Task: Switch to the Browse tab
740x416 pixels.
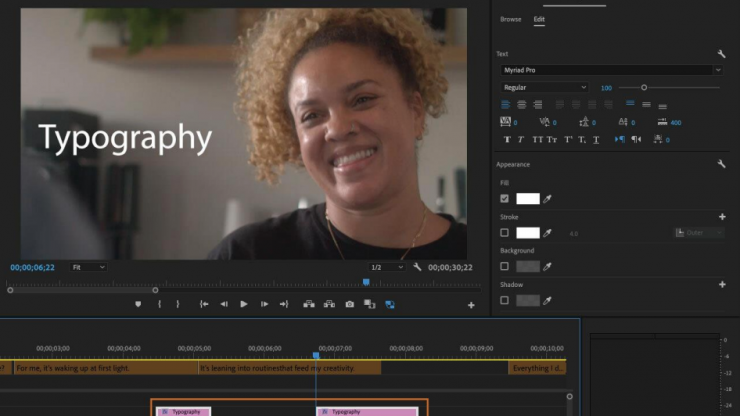Action: (510, 19)
